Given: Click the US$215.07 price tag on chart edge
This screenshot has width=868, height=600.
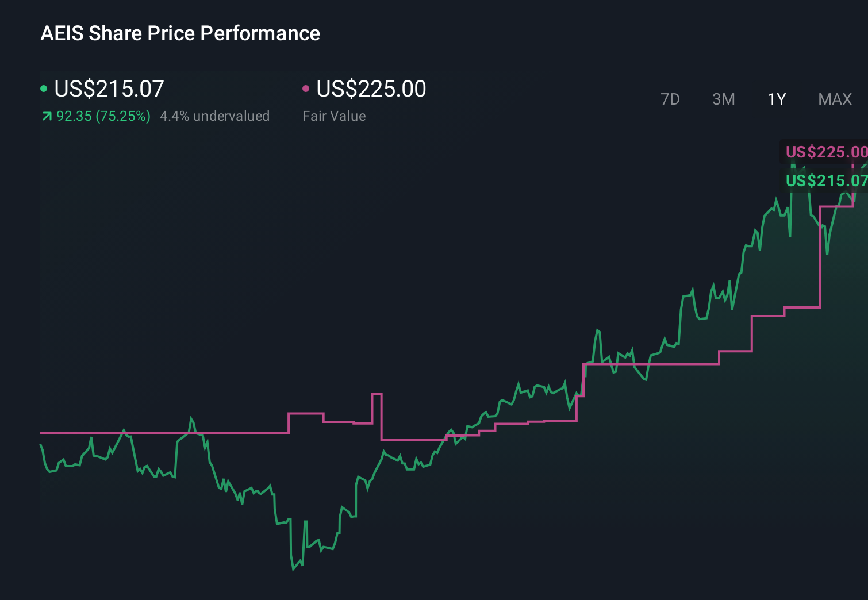Looking at the screenshot, I should 826,181.
